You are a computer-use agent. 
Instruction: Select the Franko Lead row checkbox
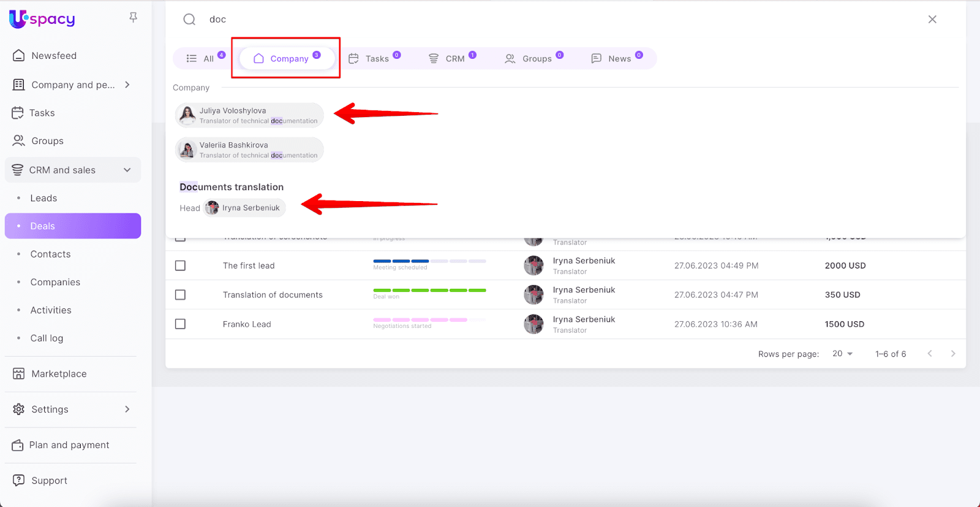[180, 324]
